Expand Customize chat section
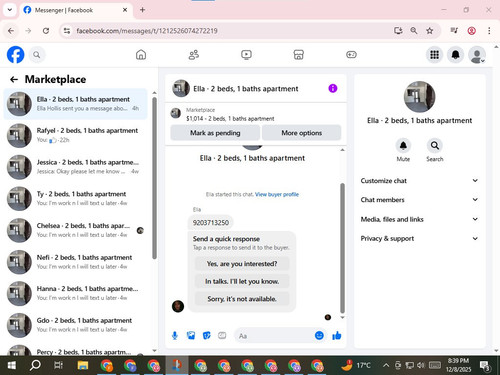The width and height of the screenshot is (500, 375). tap(419, 181)
